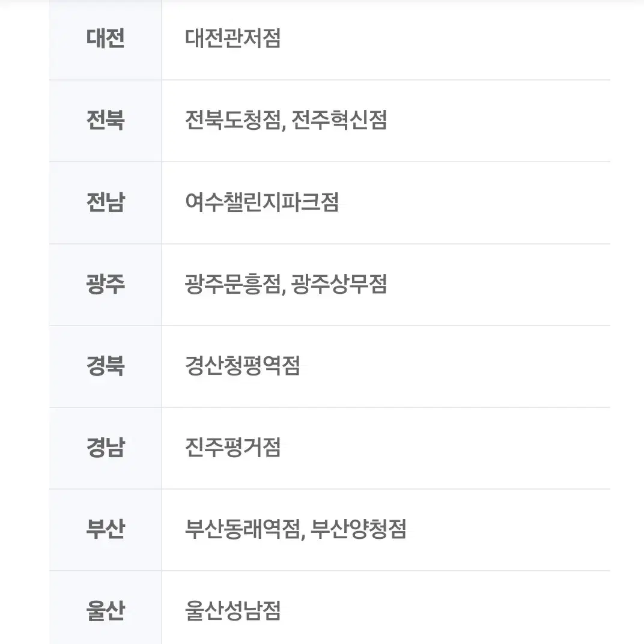The height and width of the screenshot is (644, 644).
Task: Click the 대전관저점 store name
Action: pos(233,38)
